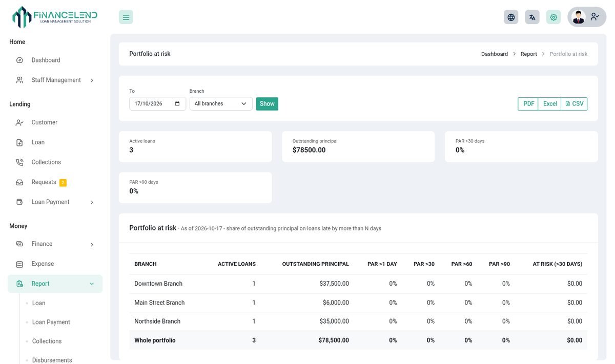
Task: Open the All branches dropdown
Action: click(x=221, y=103)
